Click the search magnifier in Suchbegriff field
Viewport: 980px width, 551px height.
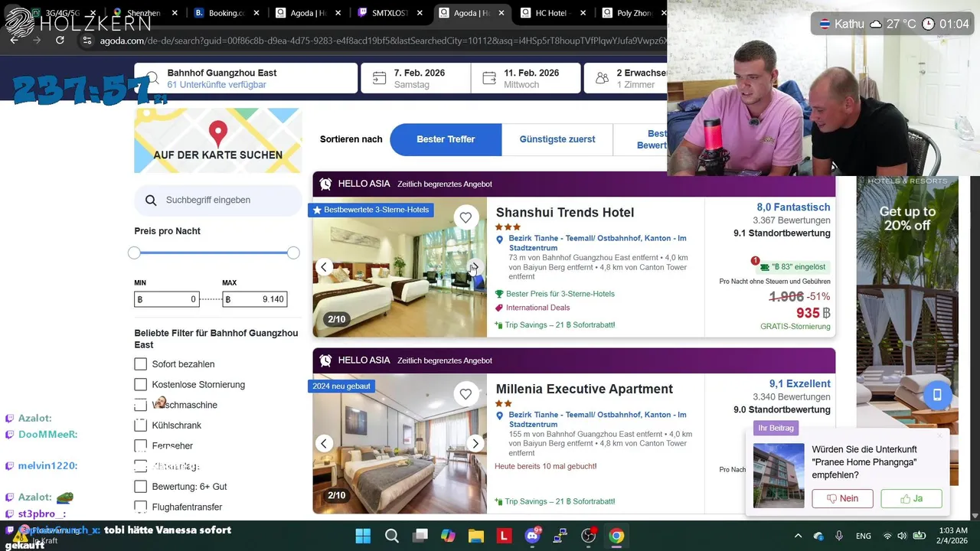(x=151, y=201)
